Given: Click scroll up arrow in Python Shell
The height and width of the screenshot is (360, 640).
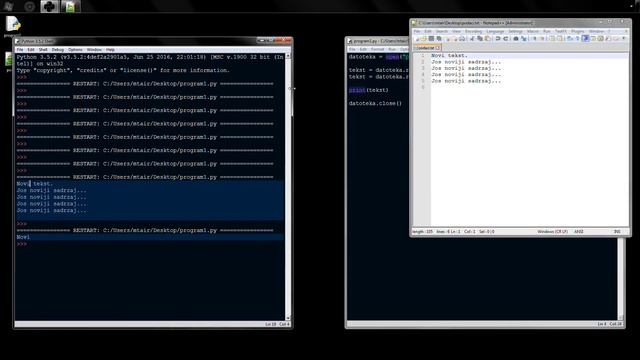Looking at the screenshot, I should tap(288, 56).
